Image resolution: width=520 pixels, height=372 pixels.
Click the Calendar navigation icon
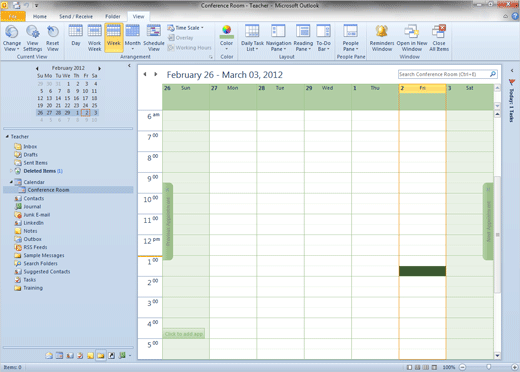pos(59,356)
